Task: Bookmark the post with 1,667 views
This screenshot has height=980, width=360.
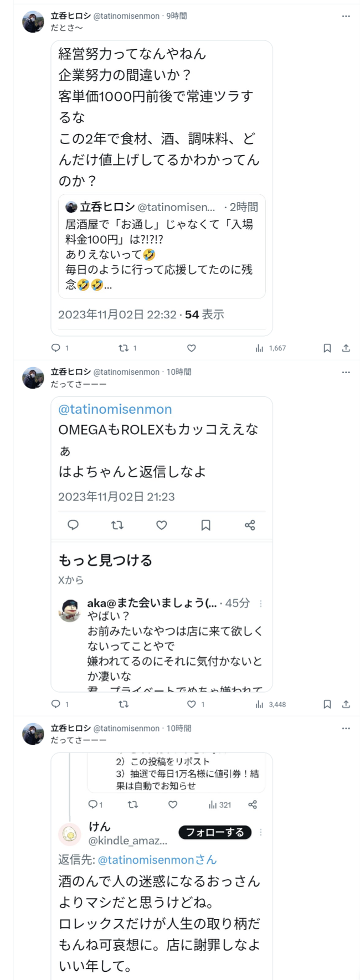Action: coord(327,348)
